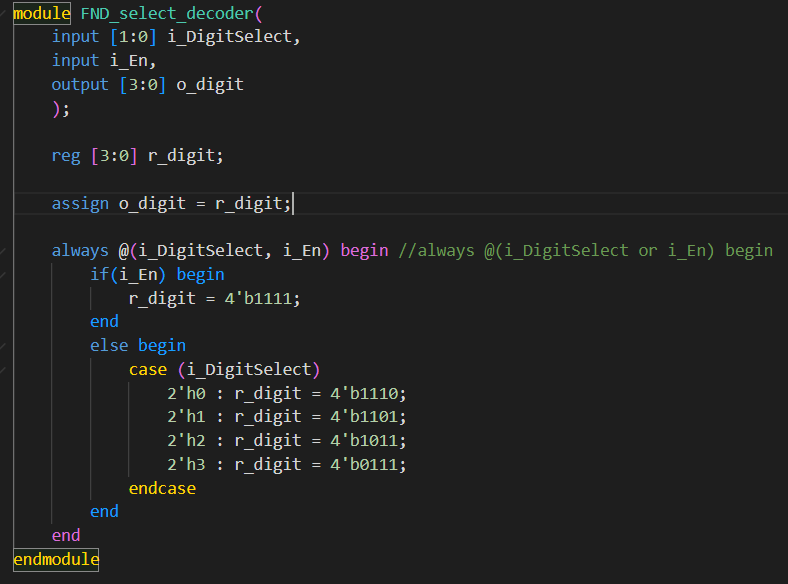Click the [3:0] range on output line
Screen dimensions: 788x584
[x=143, y=84]
